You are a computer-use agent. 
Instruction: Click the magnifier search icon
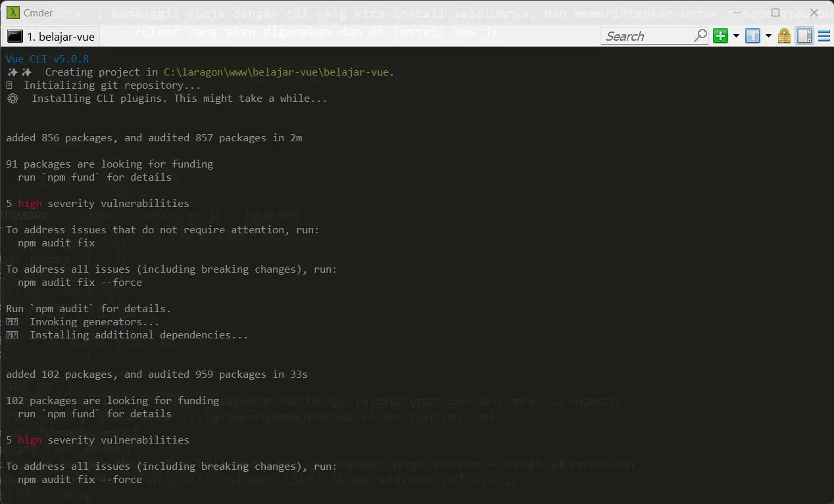tap(701, 36)
